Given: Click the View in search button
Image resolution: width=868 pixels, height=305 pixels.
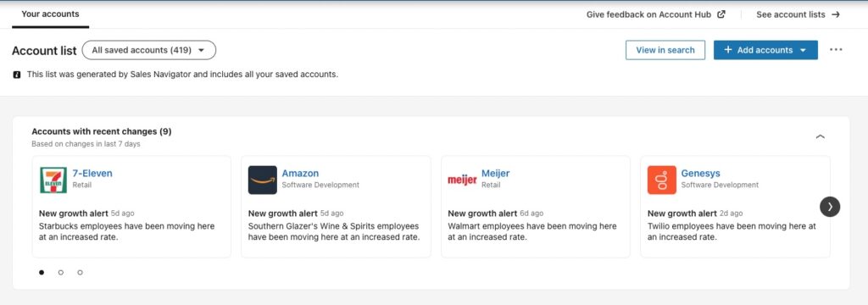Looking at the screenshot, I should pos(665,50).
